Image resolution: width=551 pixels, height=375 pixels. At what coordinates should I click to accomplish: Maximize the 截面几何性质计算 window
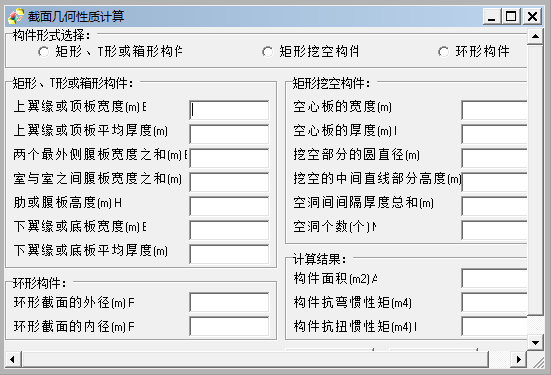[511, 16]
